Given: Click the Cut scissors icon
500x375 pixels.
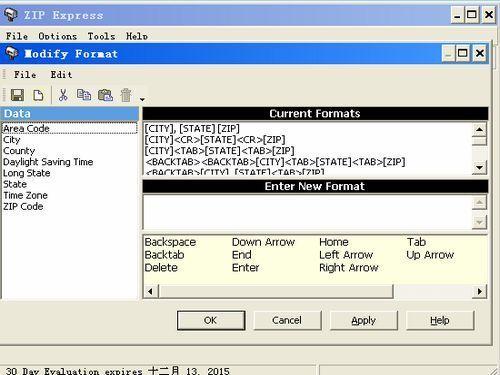Looking at the screenshot, I should 63,95.
